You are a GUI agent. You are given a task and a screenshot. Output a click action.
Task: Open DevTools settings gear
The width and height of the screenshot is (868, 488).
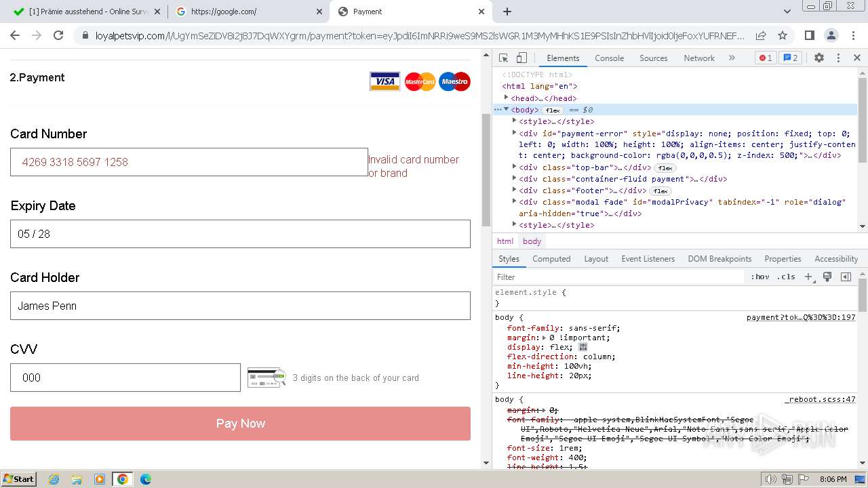[819, 58]
